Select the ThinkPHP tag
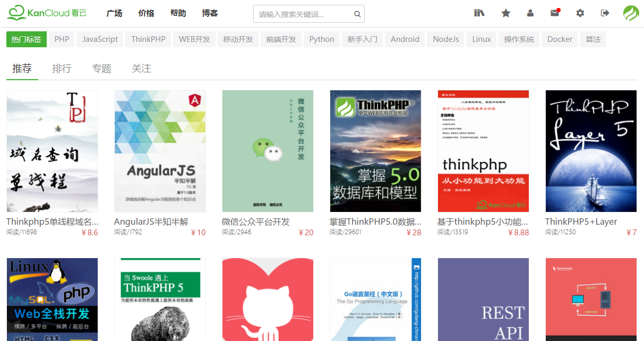This screenshot has height=341, width=644. [x=148, y=39]
